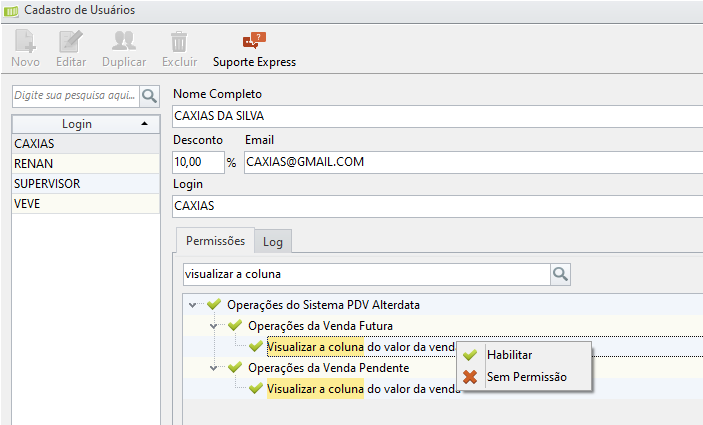Click the login search magnifier icon
Screen dimensions: 703x425
point(150,96)
